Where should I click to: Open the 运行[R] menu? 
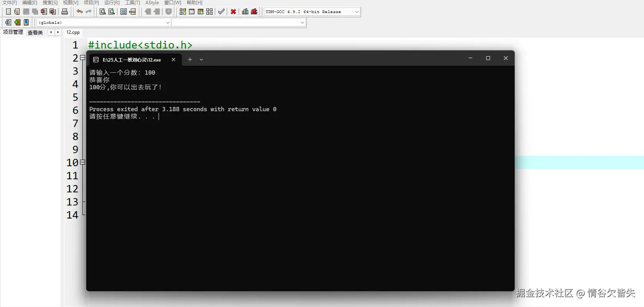pos(112,3)
